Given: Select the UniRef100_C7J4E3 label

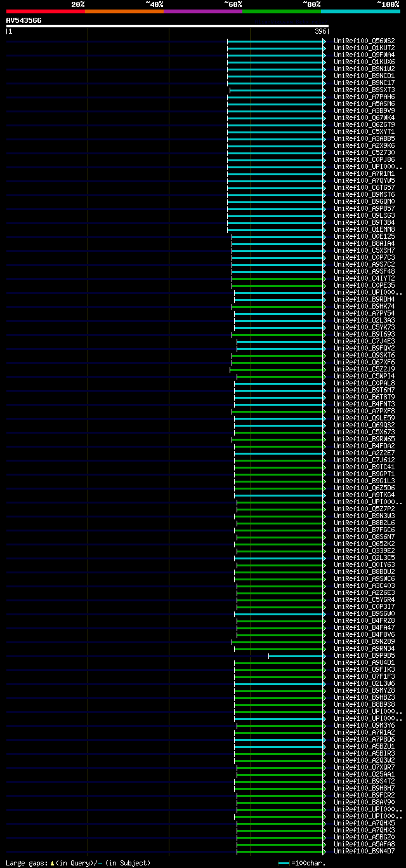Looking at the screenshot, I should pyautogui.click(x=364, y=341).
